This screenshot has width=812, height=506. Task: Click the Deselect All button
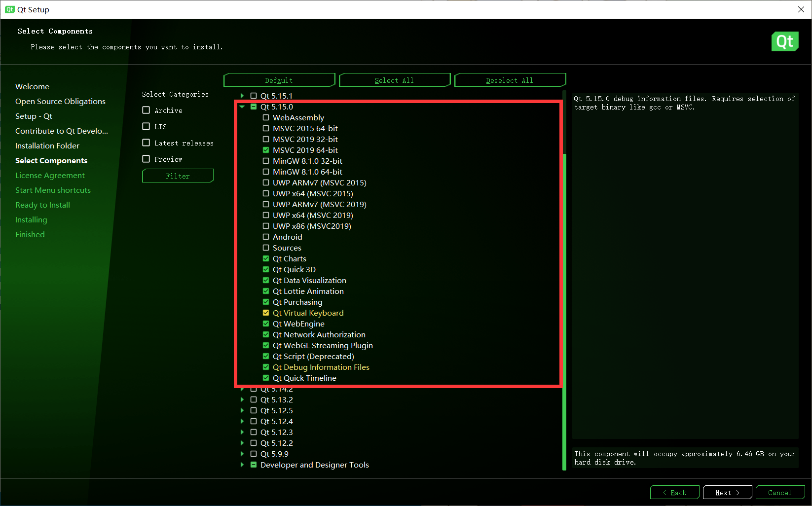pyautogui.click(x=510, y=80)
